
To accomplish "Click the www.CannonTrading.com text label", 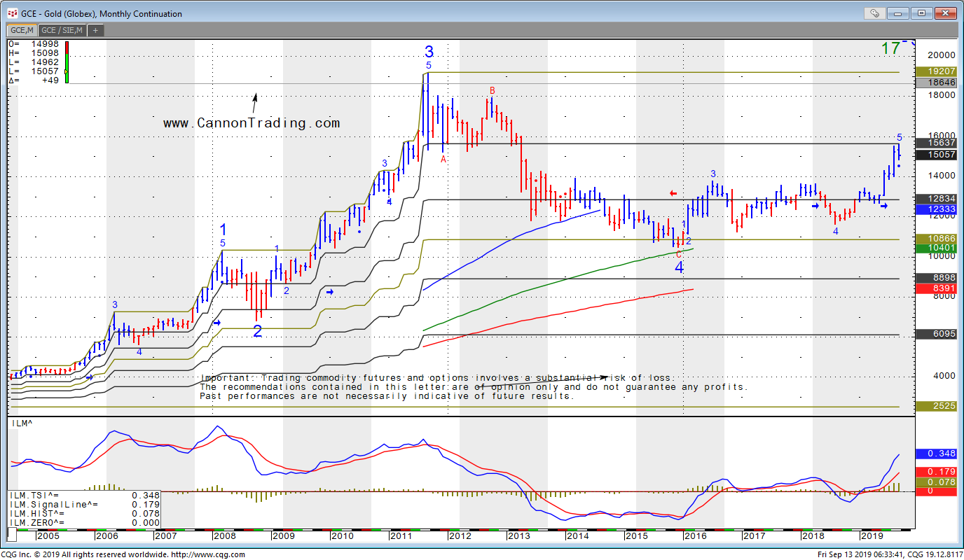I will [x=252, y=123].
